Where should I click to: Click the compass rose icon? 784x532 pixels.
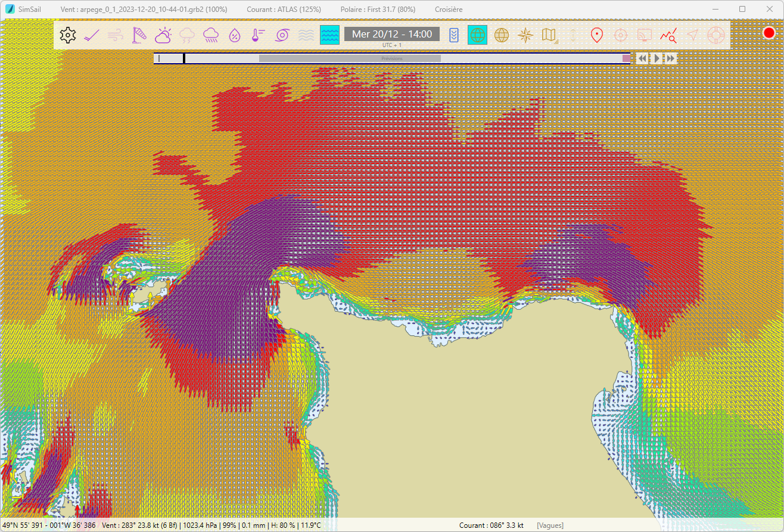pos(525,35)
